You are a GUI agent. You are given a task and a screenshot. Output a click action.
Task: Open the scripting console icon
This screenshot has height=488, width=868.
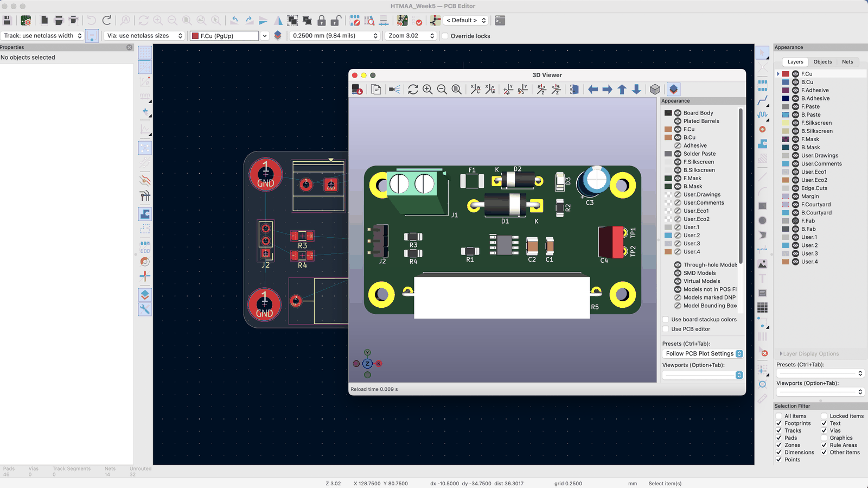pyautogui.click(x=500, y=21)
